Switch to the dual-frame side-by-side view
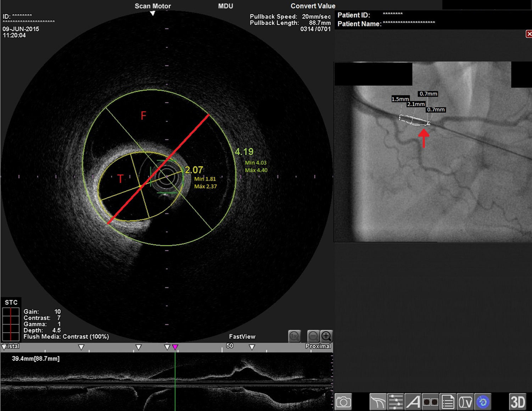Image resolution: width=532 pixels, height=411 pixels. pos(430,402)
